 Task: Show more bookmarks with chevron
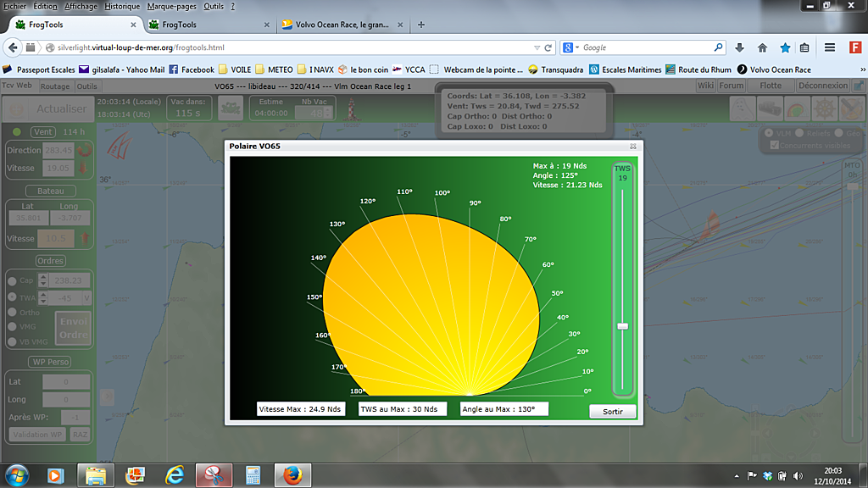click(x=862, y=69)
